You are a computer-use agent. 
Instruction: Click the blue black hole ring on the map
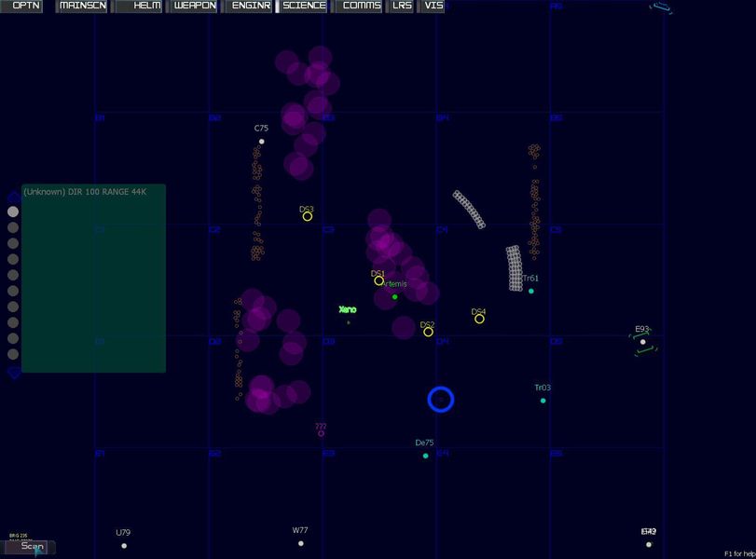(441, 399)
